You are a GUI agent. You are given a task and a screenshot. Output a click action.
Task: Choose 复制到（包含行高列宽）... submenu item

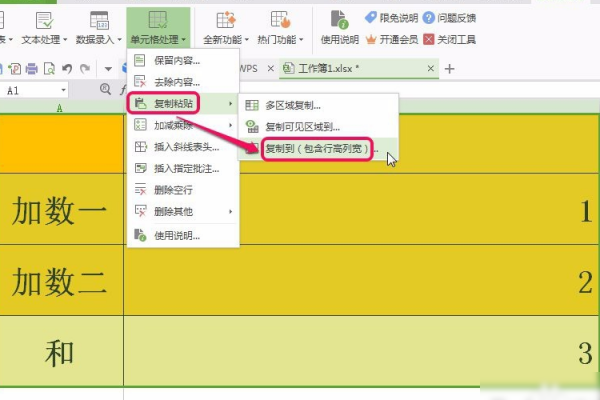click(318, 149)
